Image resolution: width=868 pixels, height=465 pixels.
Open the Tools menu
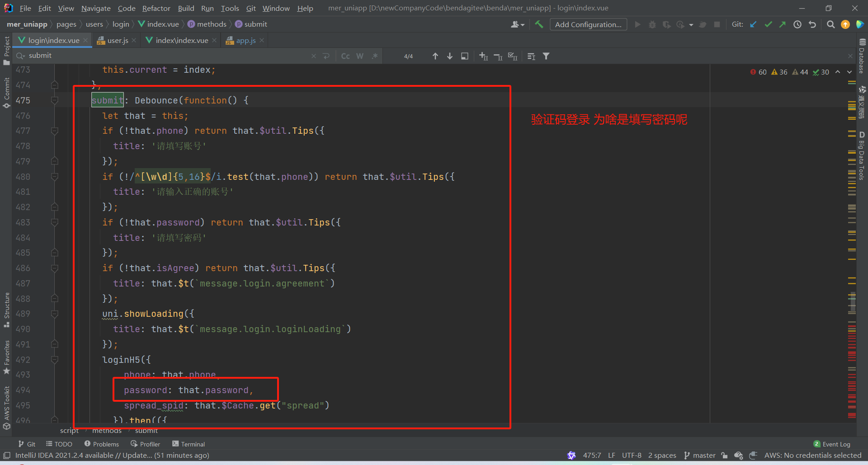pos(230,8)
